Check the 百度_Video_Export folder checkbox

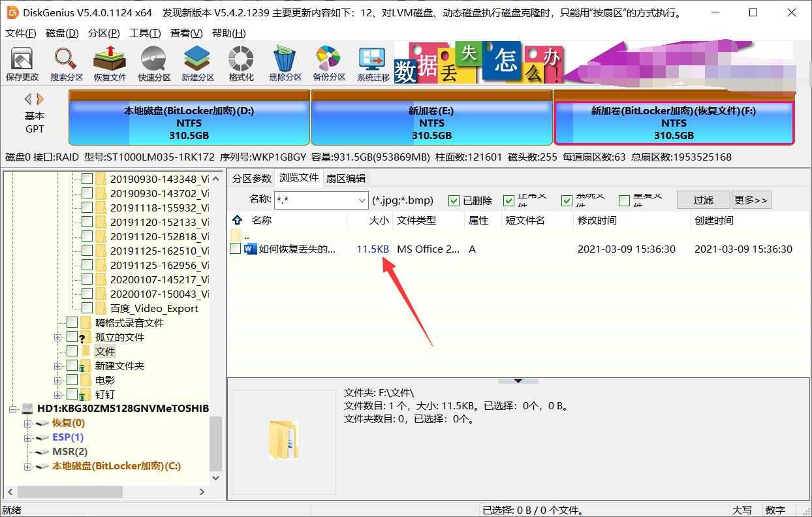point(87,308)
